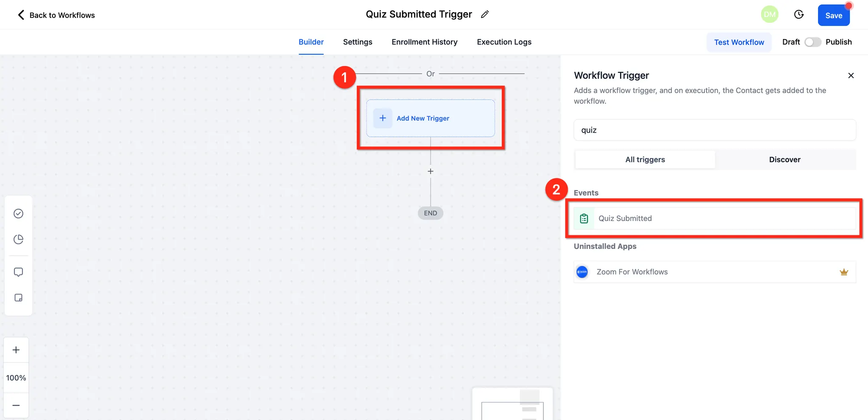
Task: Switch to the Settings tab
Action: [358, 42]
